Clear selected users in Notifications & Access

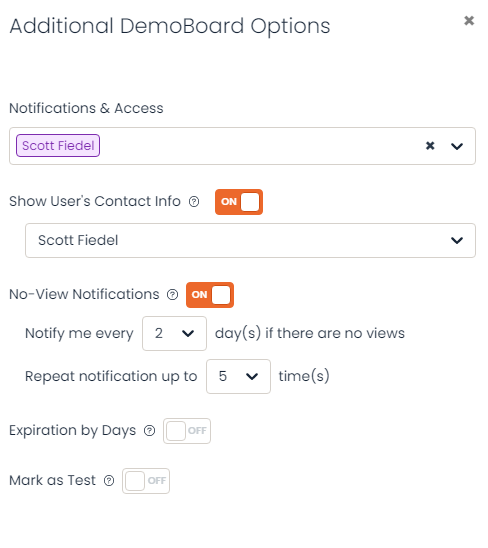point(430,145)
